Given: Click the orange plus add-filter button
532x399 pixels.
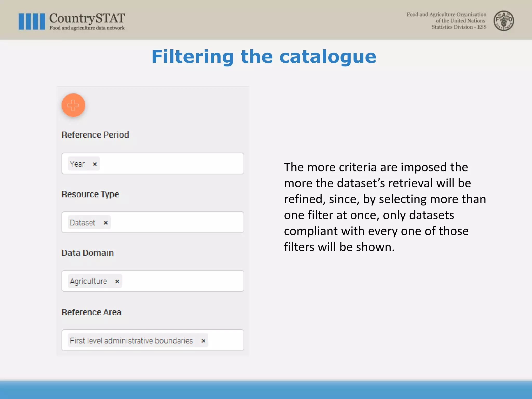Looking at the screenshot, I should (73, 105).
